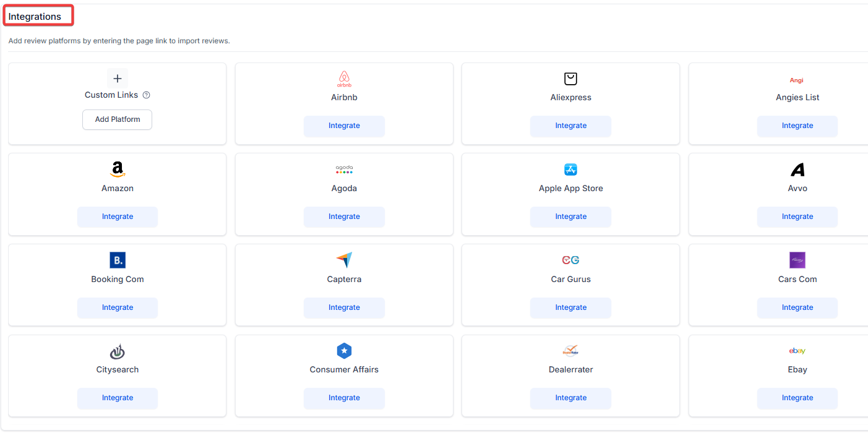Click the Dealerrater logo icon

click(x=570, y=351)
